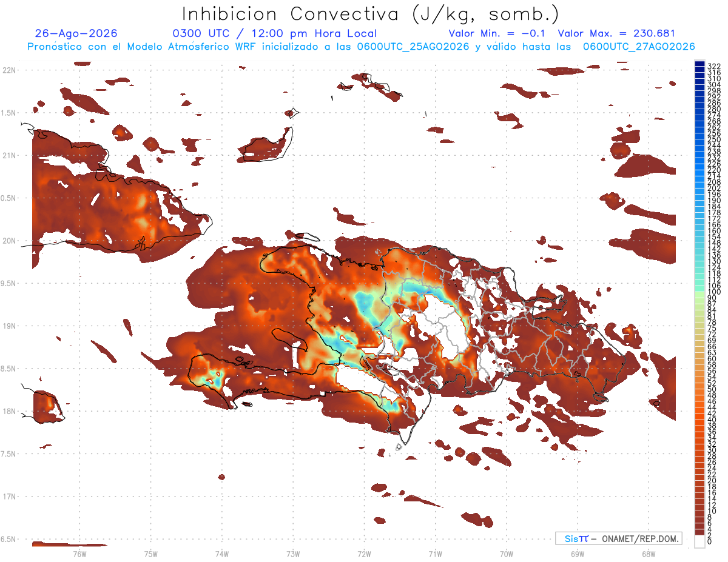Click the "100" value on the color scale
Viewport: 728px width, 562px height.
(x=713, y=292)
